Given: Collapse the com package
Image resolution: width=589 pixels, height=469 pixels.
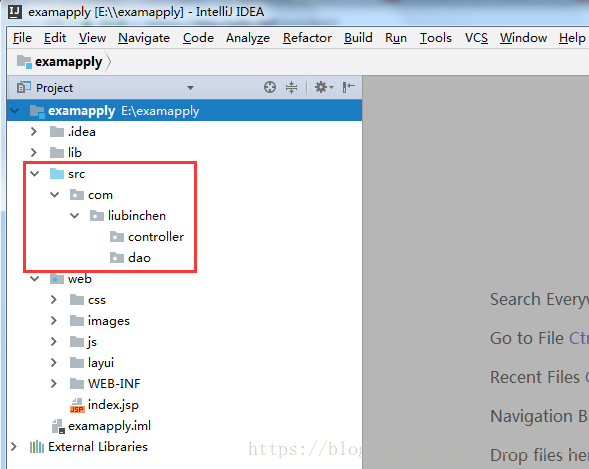Looking at the screenshot, I should pos(55,195).
